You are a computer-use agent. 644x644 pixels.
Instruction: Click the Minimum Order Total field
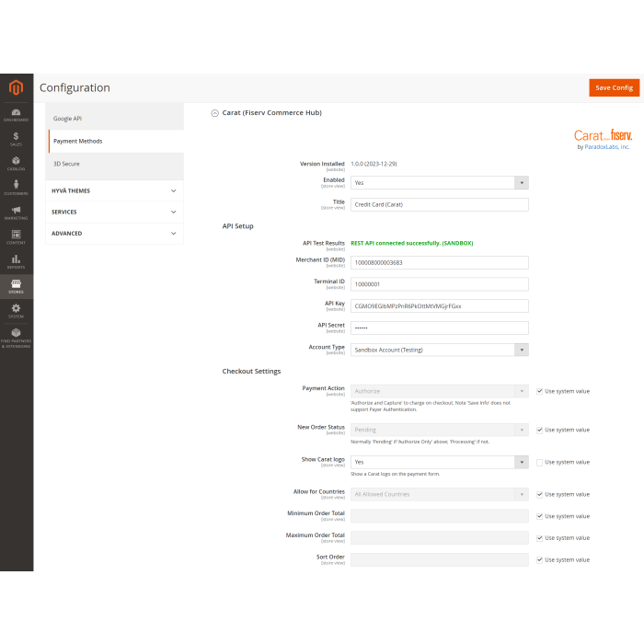(440, 516)
